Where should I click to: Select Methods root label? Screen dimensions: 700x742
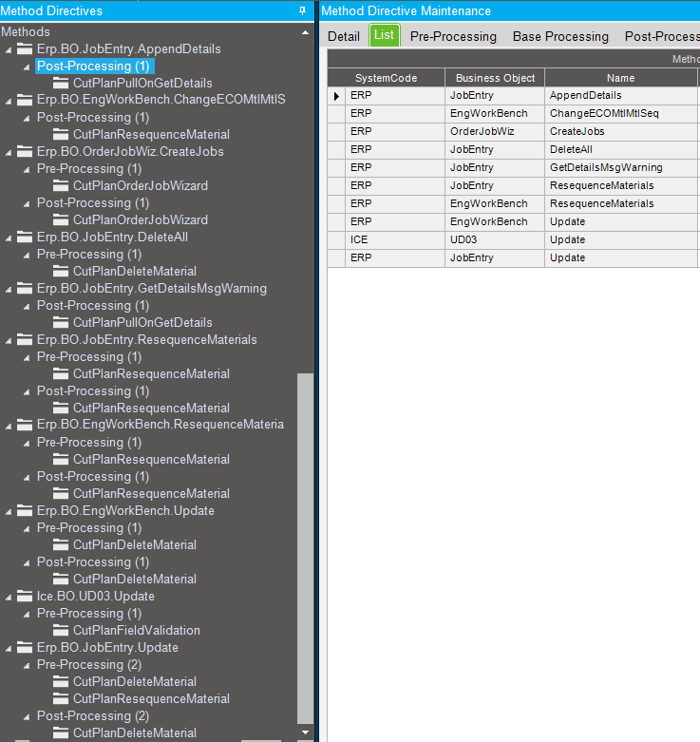pos(26,31)
